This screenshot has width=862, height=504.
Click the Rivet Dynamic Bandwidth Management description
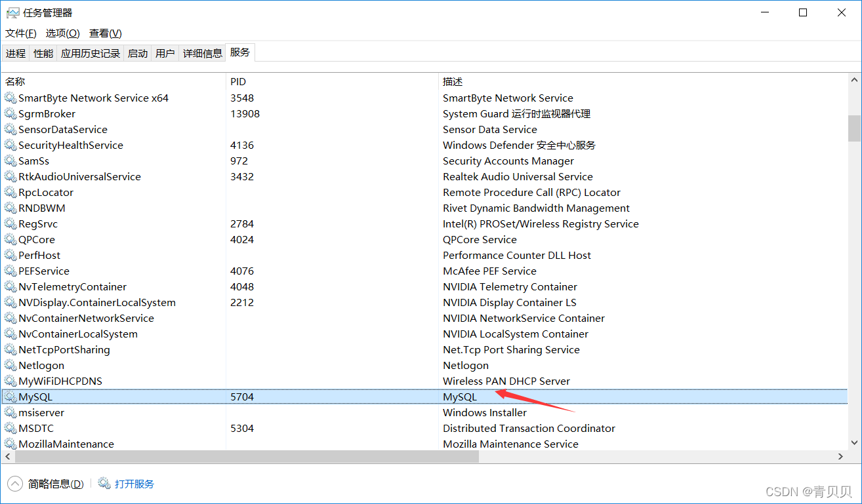click(537, 208)
